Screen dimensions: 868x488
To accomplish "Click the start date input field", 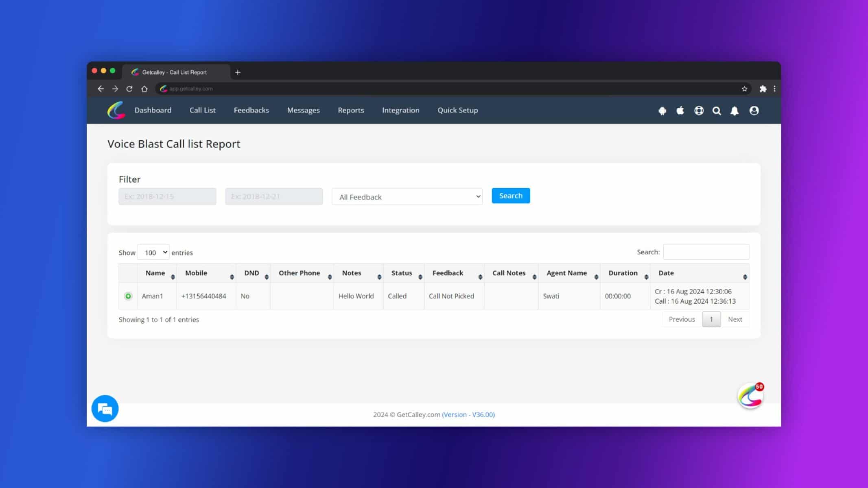I will tap(167, 196).
